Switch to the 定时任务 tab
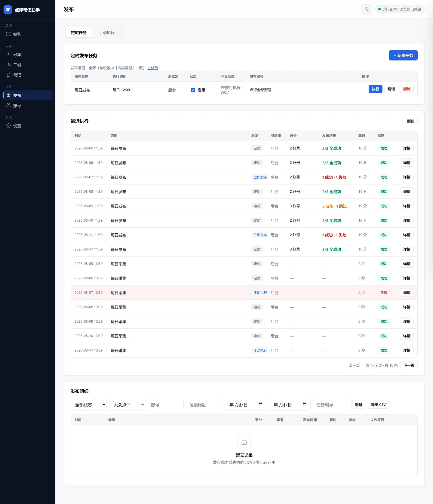 click(79, 32)
